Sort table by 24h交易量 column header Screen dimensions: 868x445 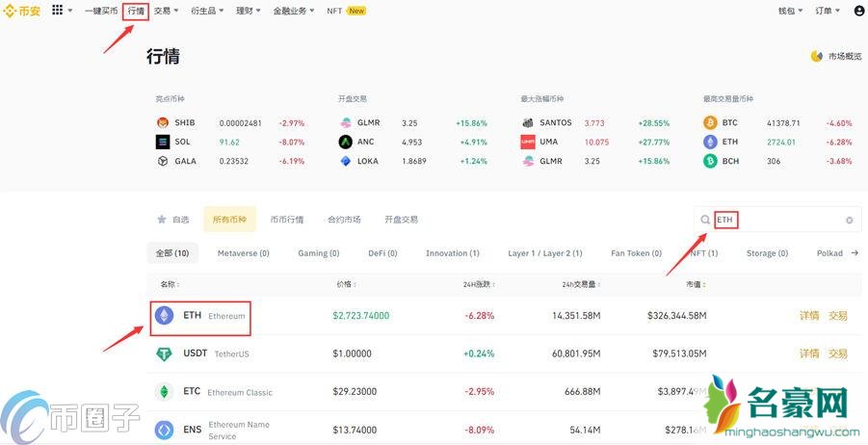point(581,284)
